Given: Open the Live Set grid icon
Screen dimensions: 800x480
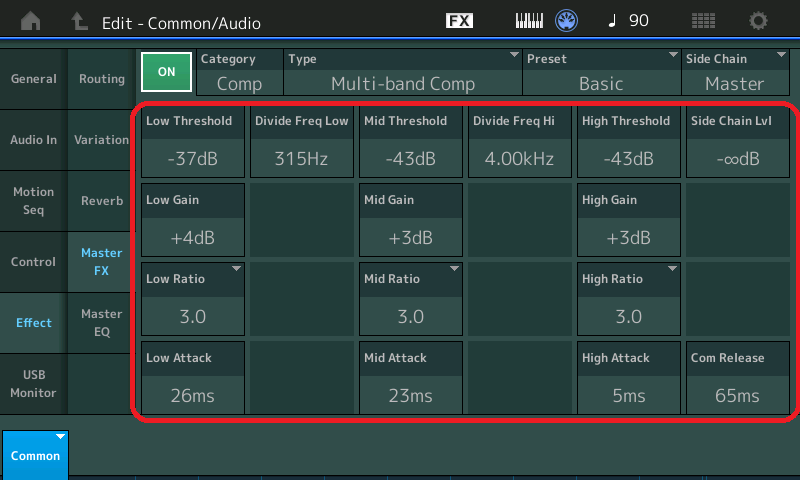Looking at the screenshot, I should coord(703,21).
